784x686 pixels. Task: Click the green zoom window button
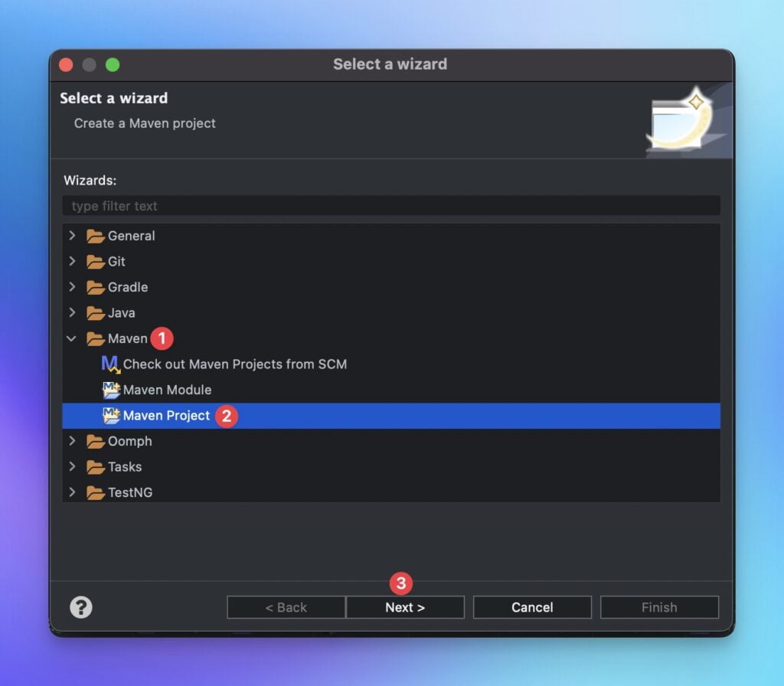click(113, 64)
